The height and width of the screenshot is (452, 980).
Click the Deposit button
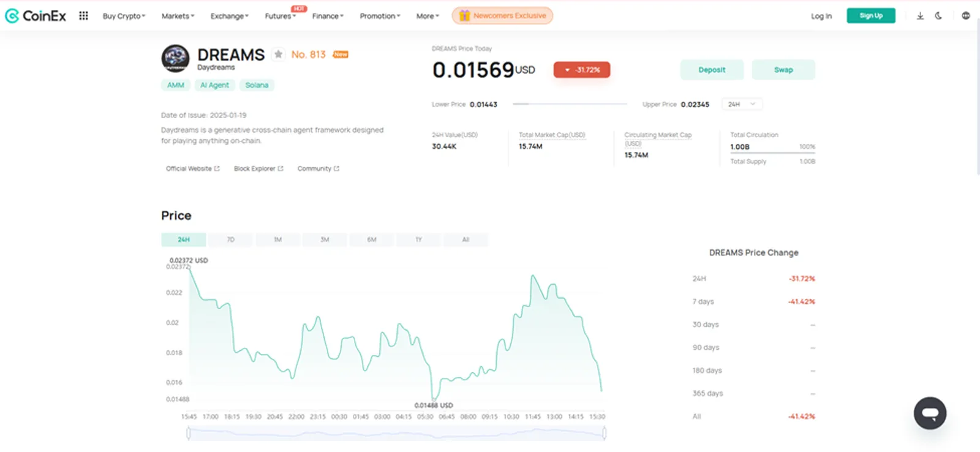pos(712,70)
